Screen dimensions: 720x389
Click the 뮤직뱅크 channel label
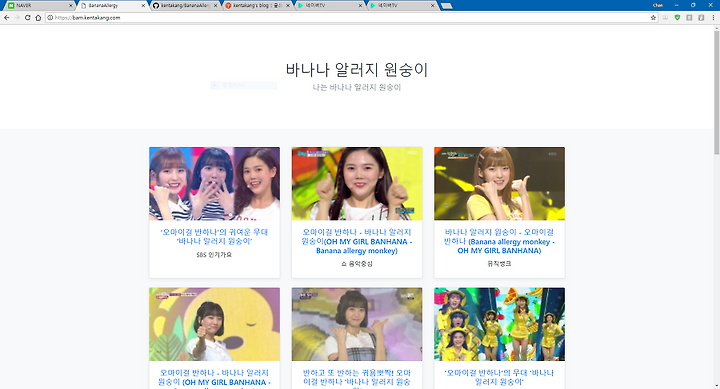(499, 264)
